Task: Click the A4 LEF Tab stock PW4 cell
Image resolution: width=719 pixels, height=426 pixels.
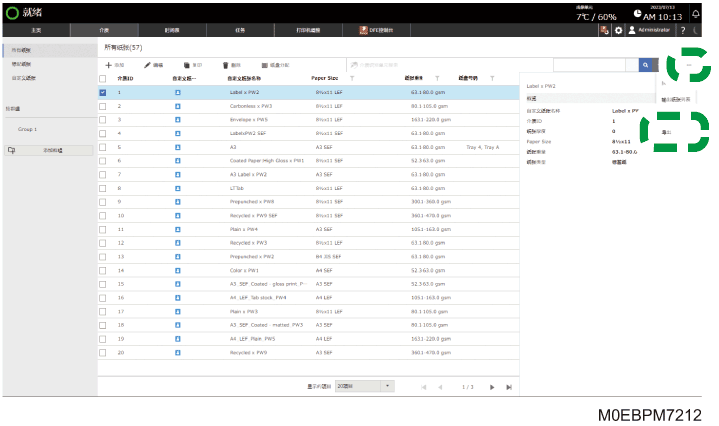Action: click(258, 298)
